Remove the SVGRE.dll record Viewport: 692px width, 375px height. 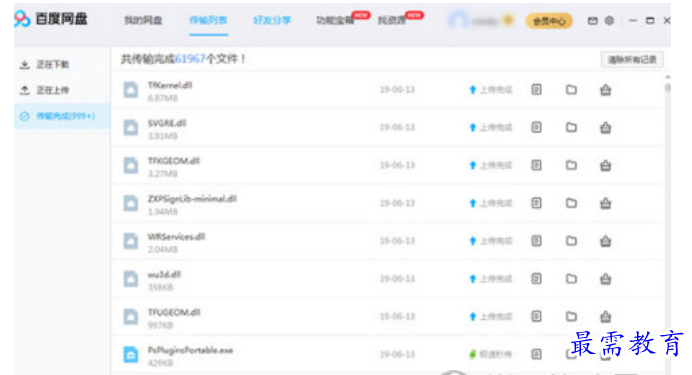coord(606,128)
